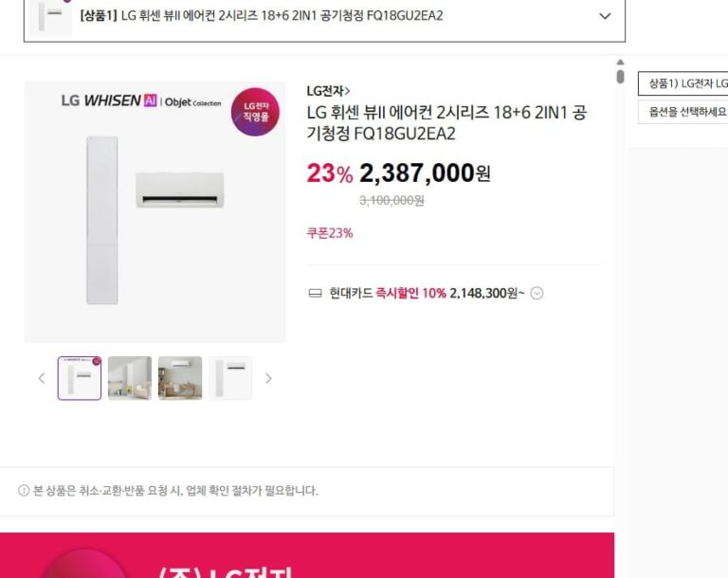This screenshot has width=728, height=578.
Task: Click the scrollbar up arrow
Action: point(620,63)
